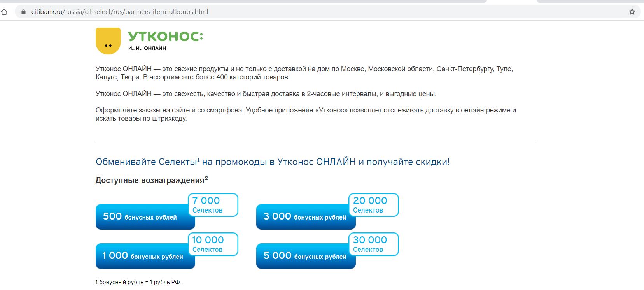This screenshot has width=644, height=290.
Task: Click the 7 000 Селектов badge
Action: click(213, 205)
